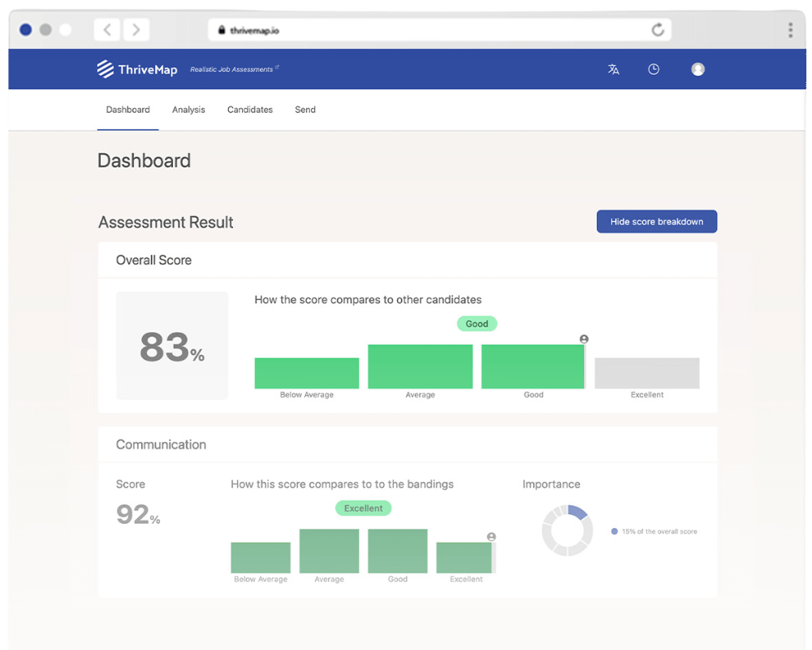The height and width of the screenshot is (650, 812).
Task: Go forward with browser forward arrow
Action: pos(136,29)
